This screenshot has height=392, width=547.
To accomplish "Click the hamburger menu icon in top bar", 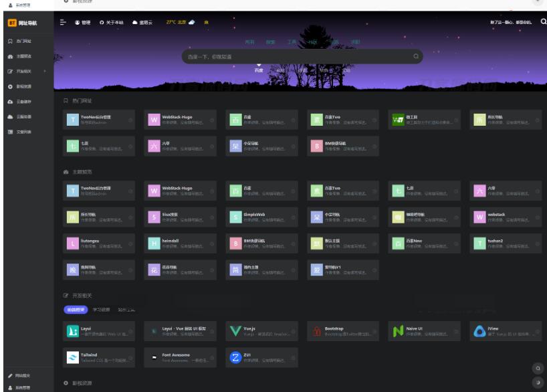I will click(x=63, y=23).
